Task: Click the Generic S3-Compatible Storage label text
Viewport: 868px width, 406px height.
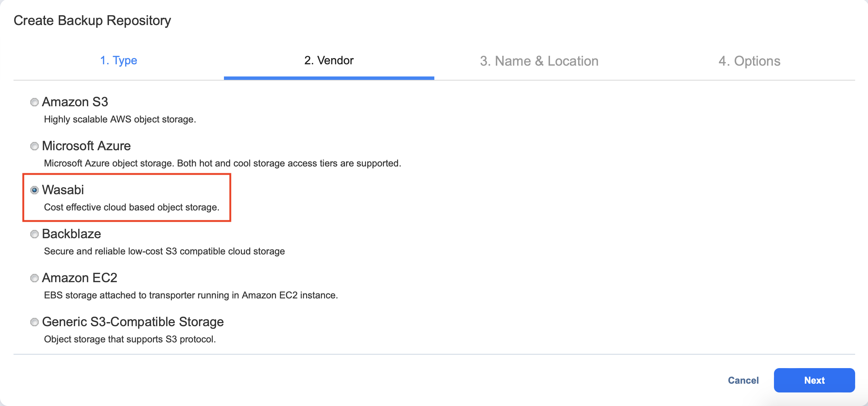Action: click(133, 322)
